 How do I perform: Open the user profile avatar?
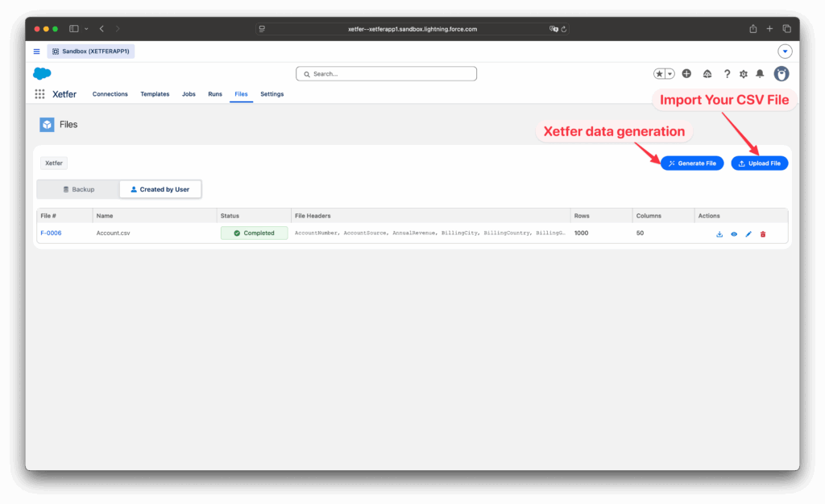(781, 74)
